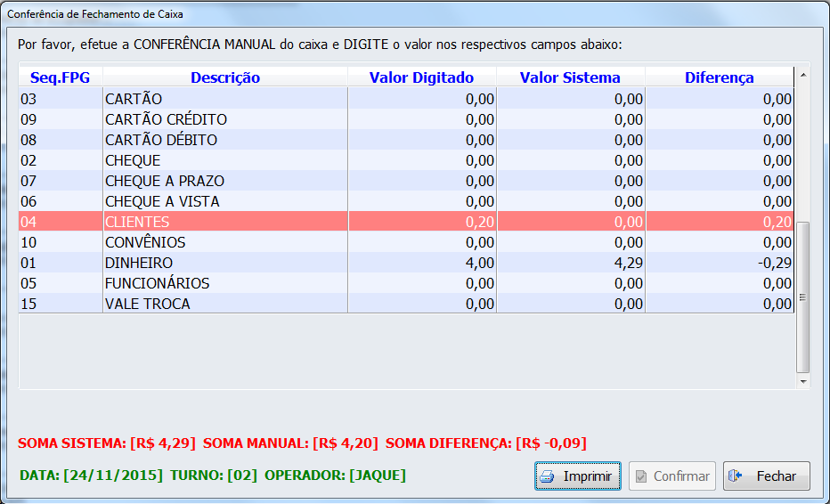830x504 pixels.
Task: Click the Descrição column header
Action: click(224, 77)
